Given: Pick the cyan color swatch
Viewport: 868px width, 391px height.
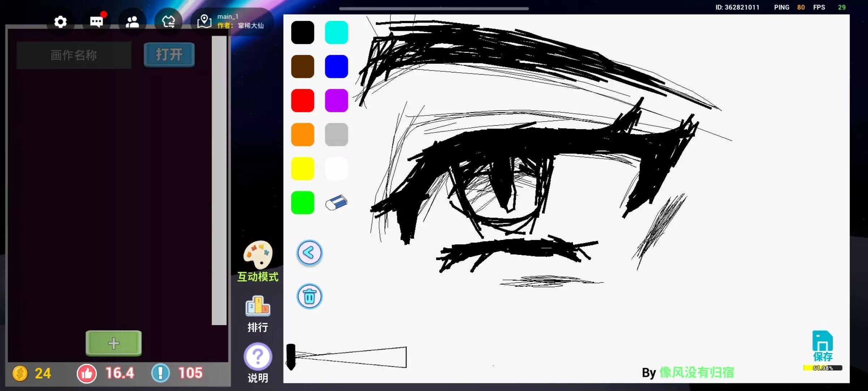Looking at the screenshot, I should point(336,33).
